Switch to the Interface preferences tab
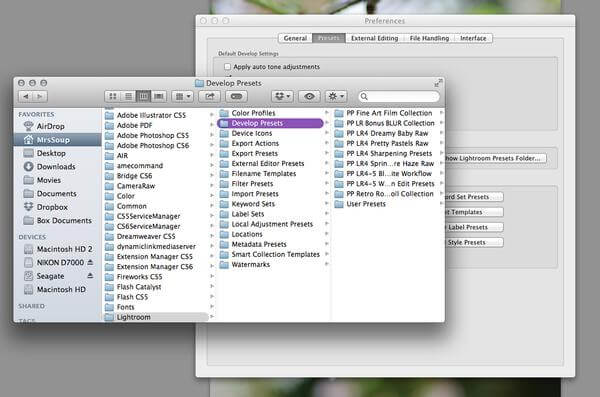Image resolution: width=600 pixels, height=397 pixels. (473, 38)
